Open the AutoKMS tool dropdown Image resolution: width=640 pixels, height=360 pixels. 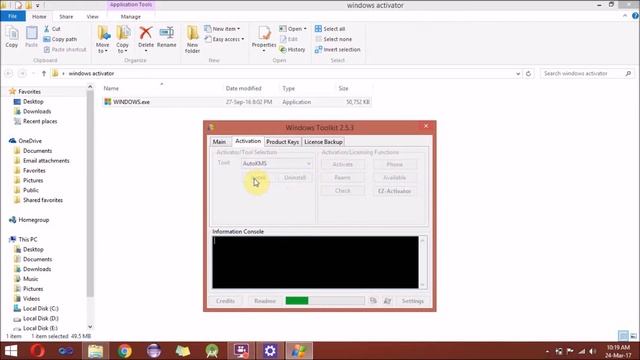click(x=277, y=164)
